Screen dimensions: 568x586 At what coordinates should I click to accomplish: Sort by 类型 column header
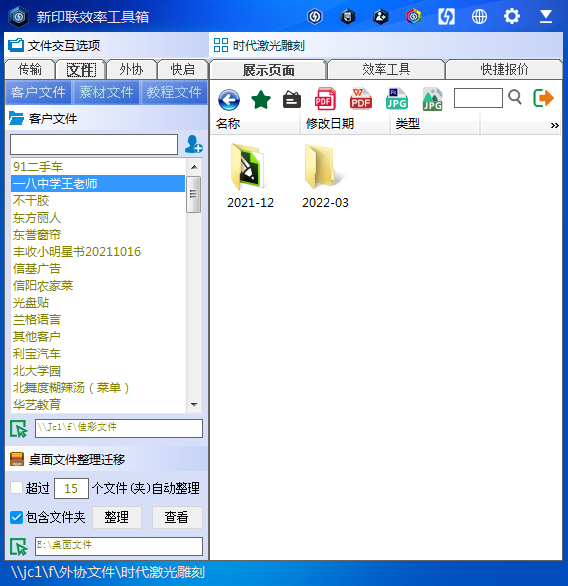[x=435, y=124]
